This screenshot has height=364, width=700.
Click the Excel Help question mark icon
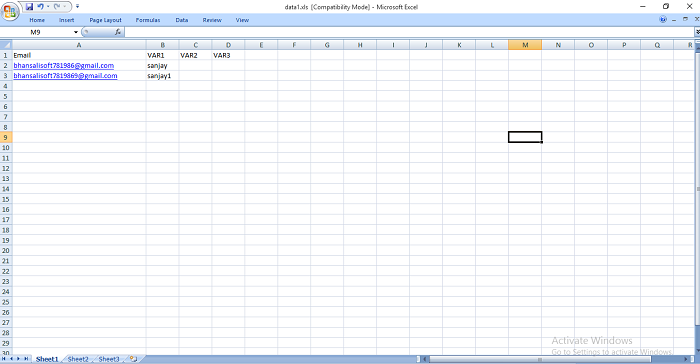coord(663,20)
